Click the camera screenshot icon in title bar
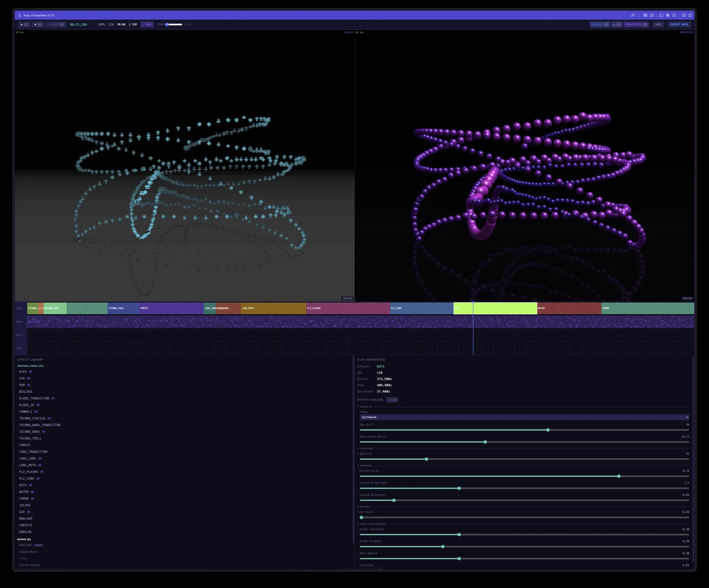Viewport: 709px width, 588px height. [651, 15]
